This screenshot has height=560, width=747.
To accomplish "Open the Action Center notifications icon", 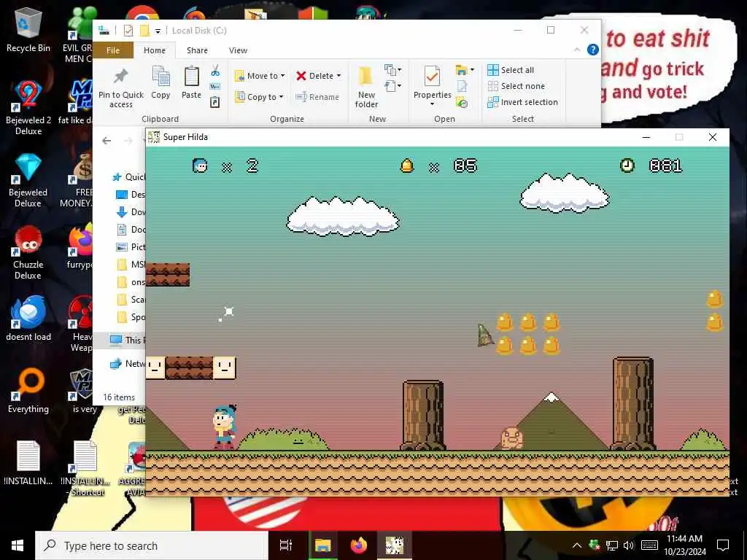I will tap(723, 545).
